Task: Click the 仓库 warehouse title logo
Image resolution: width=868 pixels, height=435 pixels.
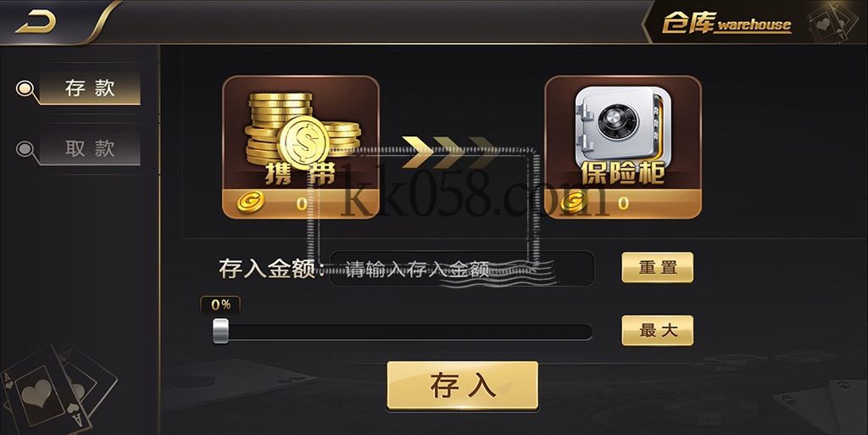Action: [x=726, y=23]
